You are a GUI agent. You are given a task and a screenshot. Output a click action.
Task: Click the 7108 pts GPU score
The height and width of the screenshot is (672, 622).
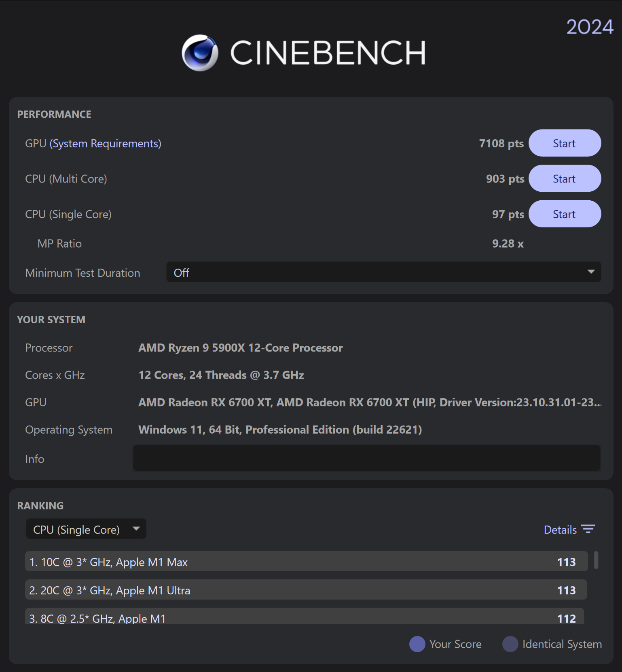pos(501,144)
